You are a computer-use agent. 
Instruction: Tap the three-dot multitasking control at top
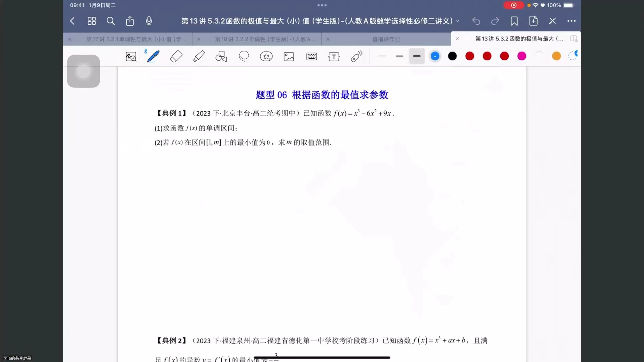click(322, 5)
